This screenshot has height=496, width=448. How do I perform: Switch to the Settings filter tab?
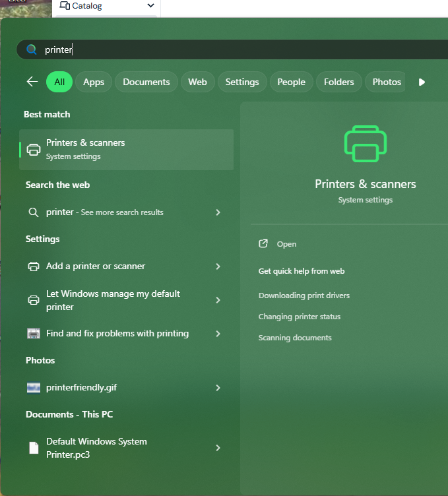click(x=242, y=82)
